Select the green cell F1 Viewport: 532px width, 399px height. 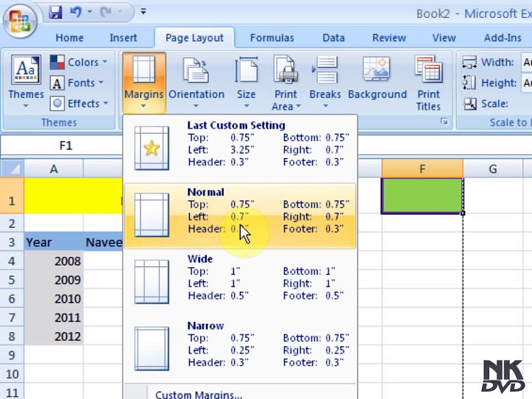click(422, 196)
